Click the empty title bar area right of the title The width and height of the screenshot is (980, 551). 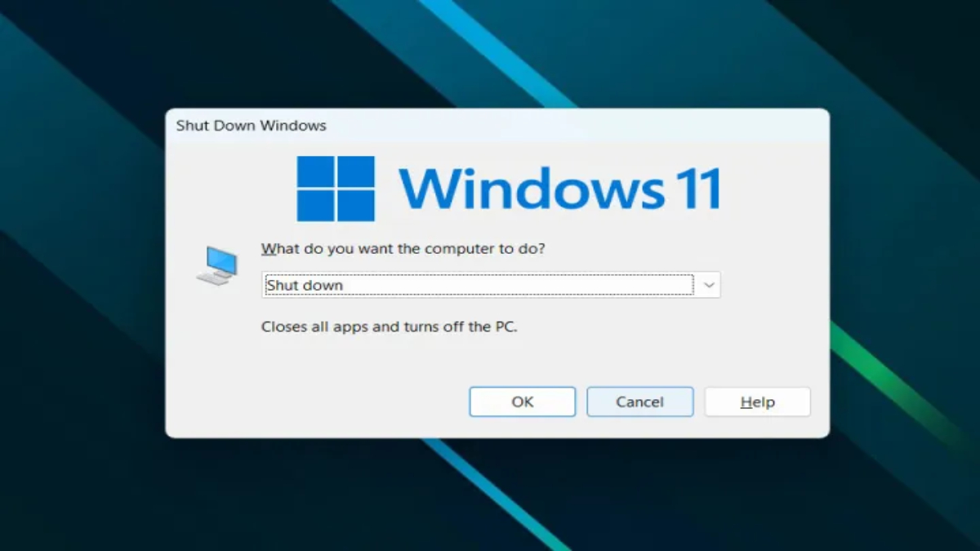(x=572, y=126)
